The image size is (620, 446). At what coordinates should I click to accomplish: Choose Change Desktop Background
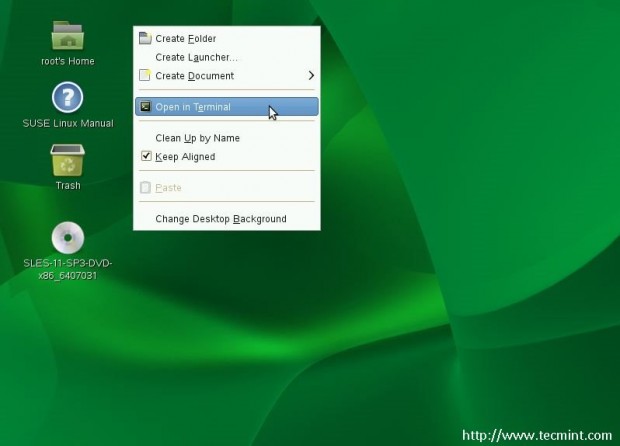[x=227, y=219]
